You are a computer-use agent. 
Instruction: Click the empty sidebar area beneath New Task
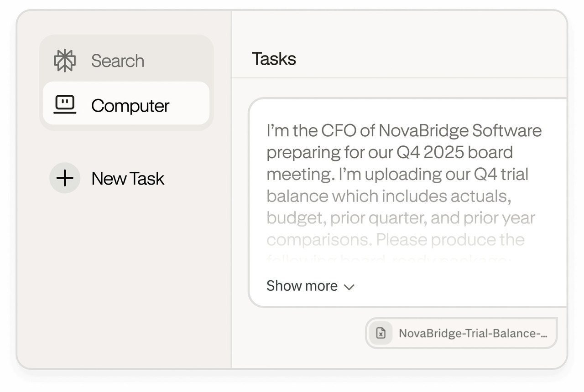pyautogui.click(x=125, y=278)
